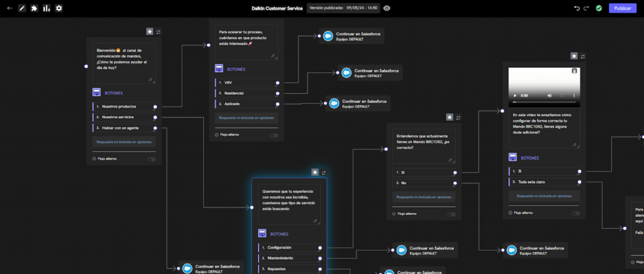Click the green checkmark status icon
Image resolution: width=644 pixels, height=274 pixels.
[599, 8]
